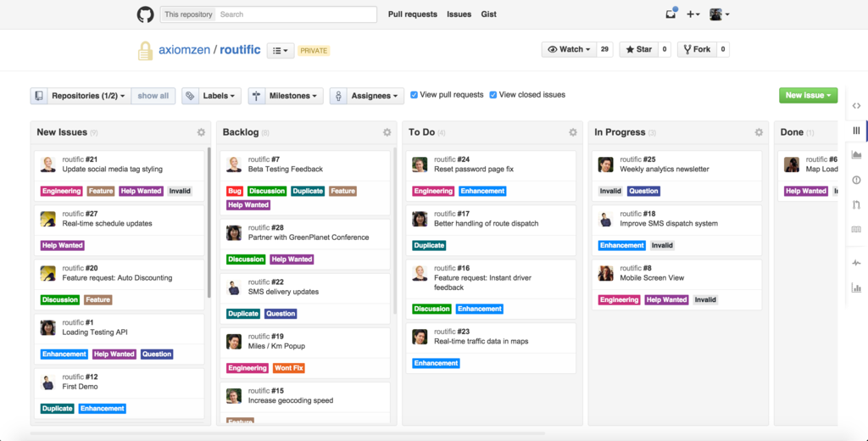The height and width of the screenshot is (441, 868).
Task: Click the Backlog column scrollbar
Action: coord(395,231)
